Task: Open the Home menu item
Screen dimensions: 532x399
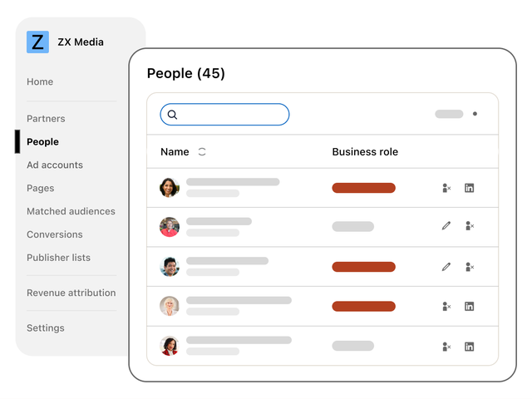Action: (40, 81)
